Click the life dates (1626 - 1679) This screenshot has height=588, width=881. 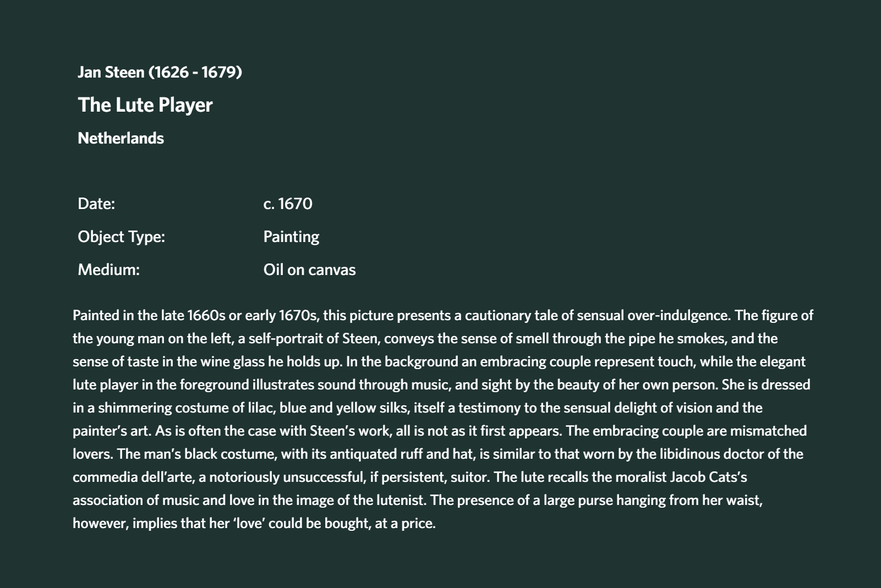(x=195, y=72)
